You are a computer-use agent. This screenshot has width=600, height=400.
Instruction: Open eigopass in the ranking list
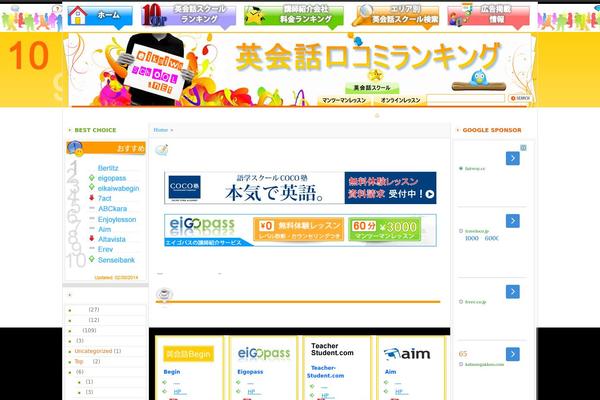(112, 178)
